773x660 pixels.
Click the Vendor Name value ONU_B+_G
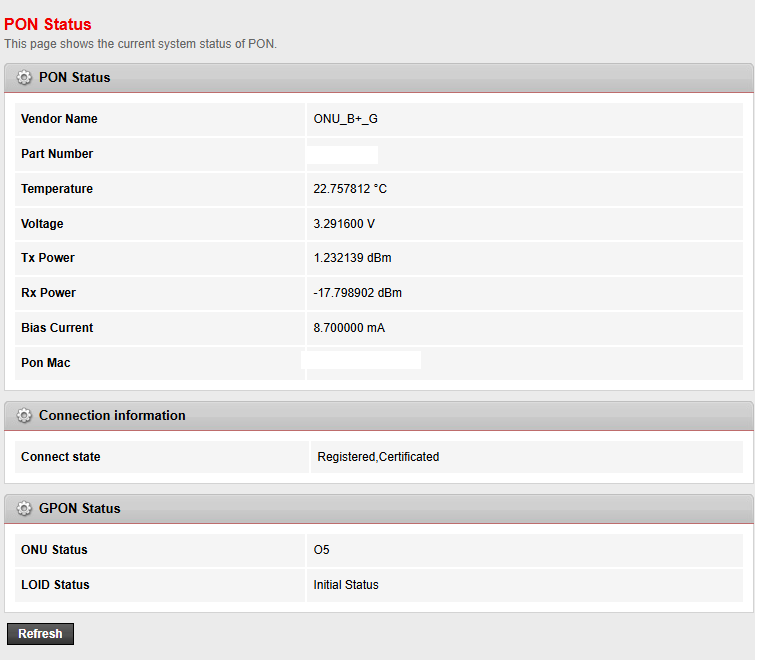[345, 119]
